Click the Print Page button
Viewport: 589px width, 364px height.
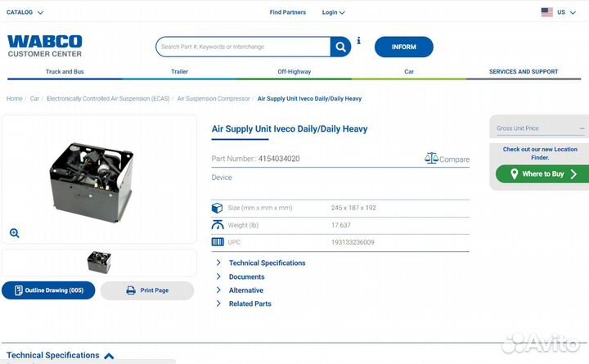click(x=147, y=290)
